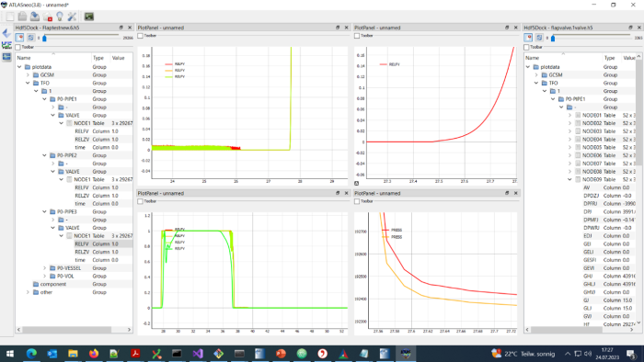
Task: Collapse P0-PIPE2 group in left tree
Action: [45, 155]
